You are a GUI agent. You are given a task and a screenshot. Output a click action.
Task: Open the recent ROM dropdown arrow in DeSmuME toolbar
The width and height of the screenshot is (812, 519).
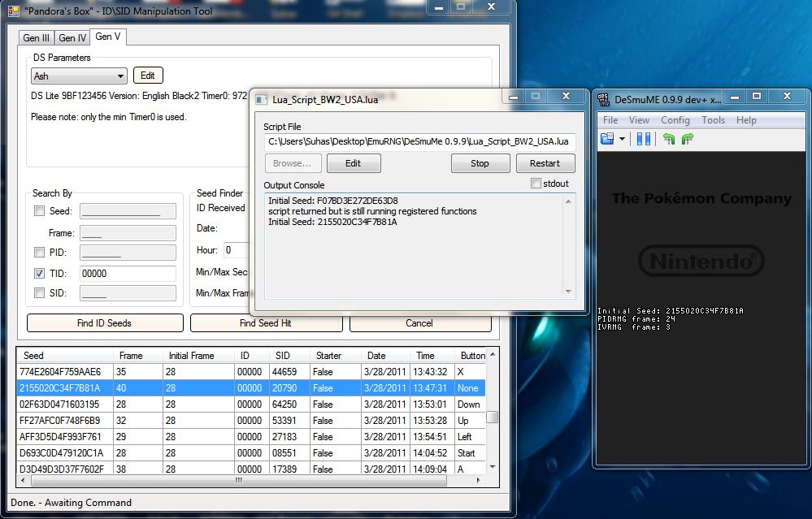click(x=622, y=139)
